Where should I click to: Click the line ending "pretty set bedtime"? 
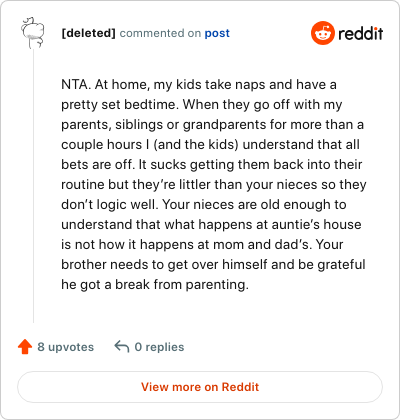pyautogui.click(x=120, y=105)
